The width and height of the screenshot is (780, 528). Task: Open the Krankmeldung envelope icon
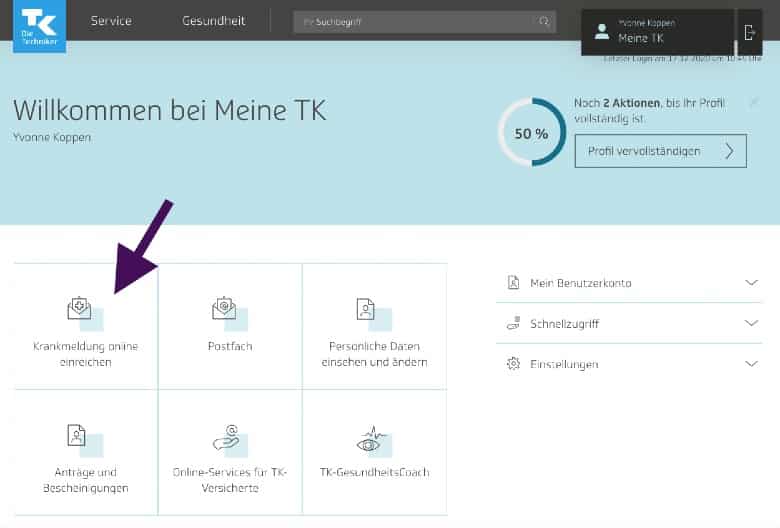(x=80, y=309)
